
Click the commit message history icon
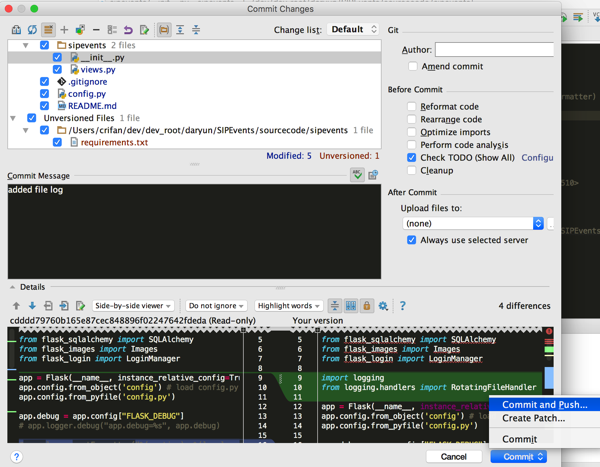pos(373,175)
